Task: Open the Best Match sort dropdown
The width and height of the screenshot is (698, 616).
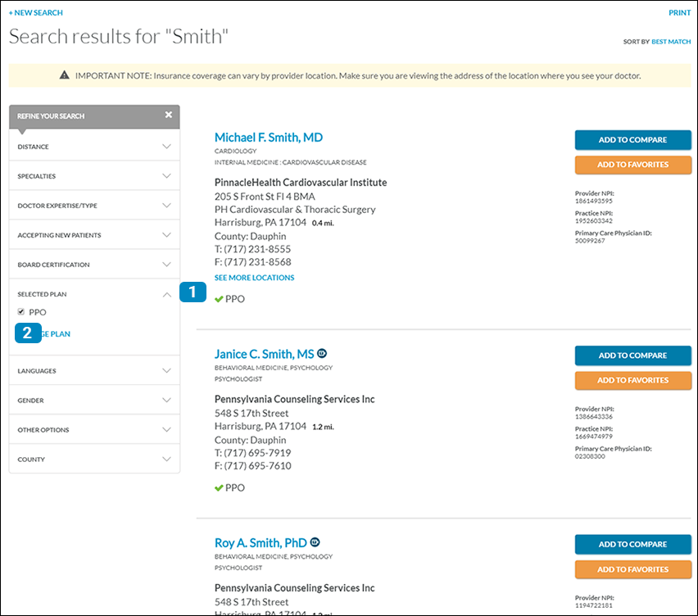Action: [x=671, y=42]
